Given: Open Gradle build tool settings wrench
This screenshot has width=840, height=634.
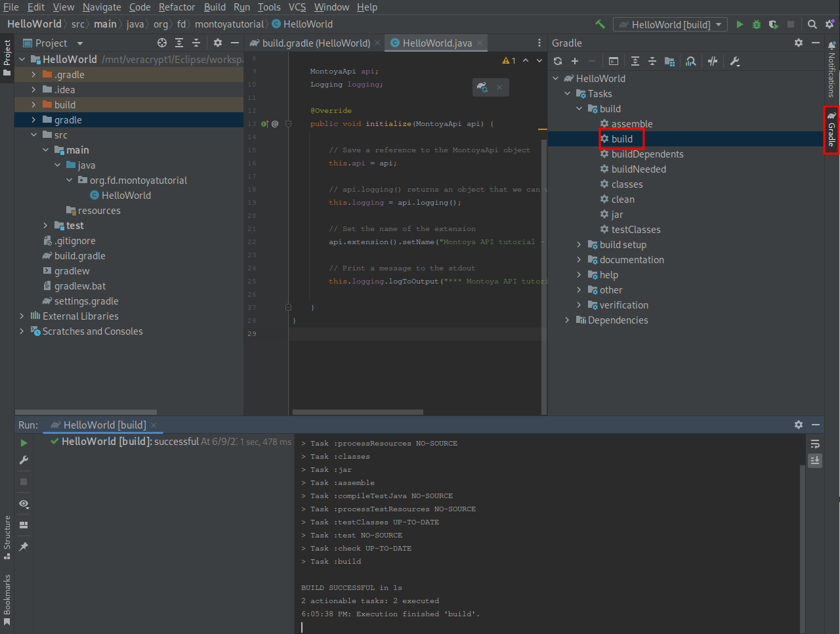Looking at the screenshot, I should 734,61.
